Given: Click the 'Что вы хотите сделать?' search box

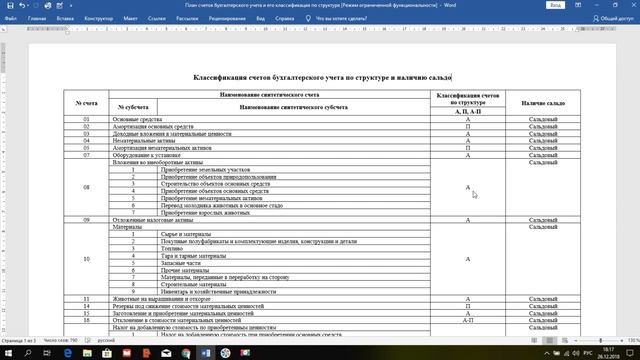Looking at the screenshot, I should [x=341, y=18].
